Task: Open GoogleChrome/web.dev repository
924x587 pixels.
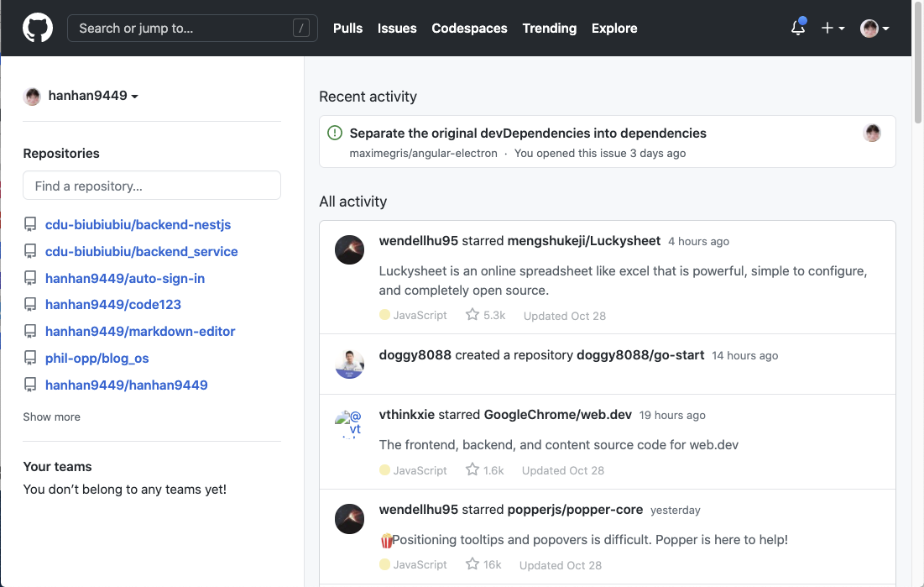Action: pyautogui.click(x=557, y=415)
